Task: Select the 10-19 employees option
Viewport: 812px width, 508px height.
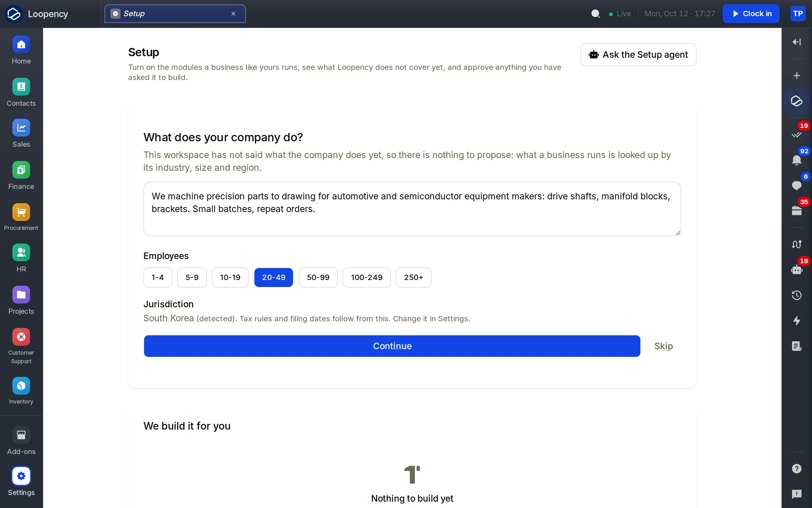Action: (230, 277)
